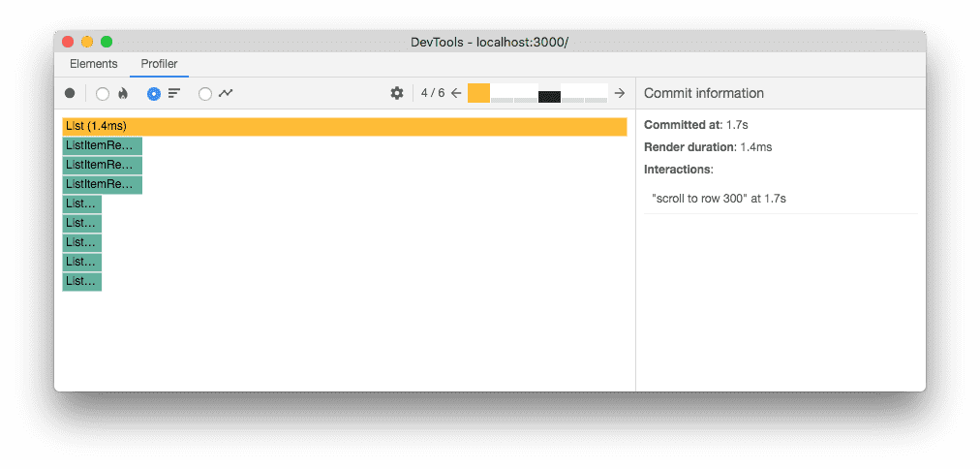The image size is (980, 469).
Task: Click the green macOS zoom button
Action: (x=107, y=42)
